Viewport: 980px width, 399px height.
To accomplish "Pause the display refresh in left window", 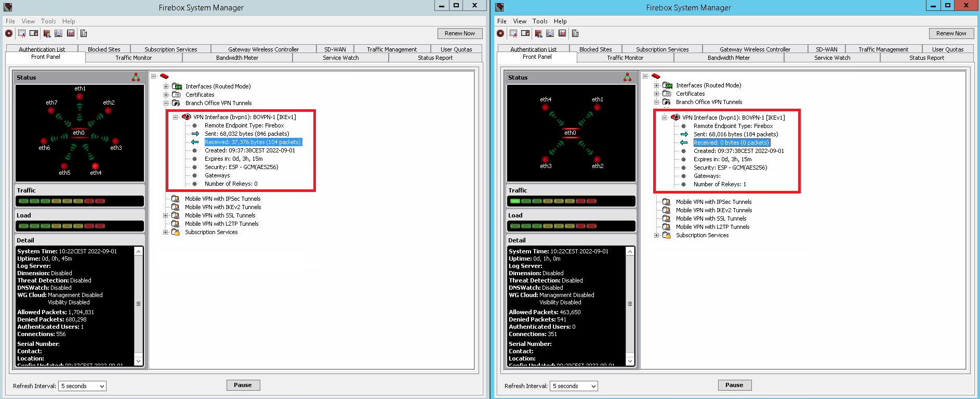I will click(243, 385).
